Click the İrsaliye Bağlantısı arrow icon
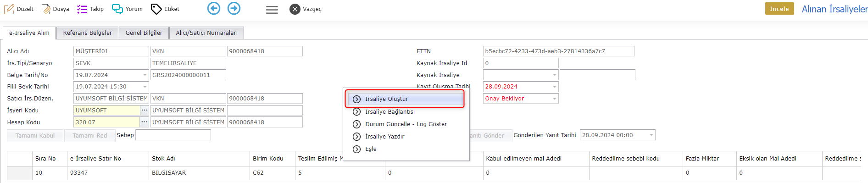Screen dimensions: 868x183 point(356,111)
